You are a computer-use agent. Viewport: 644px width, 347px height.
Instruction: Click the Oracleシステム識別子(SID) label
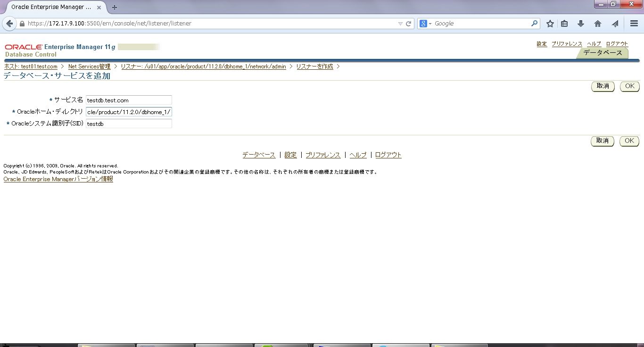pyautogui.click(x=47, y=124)
